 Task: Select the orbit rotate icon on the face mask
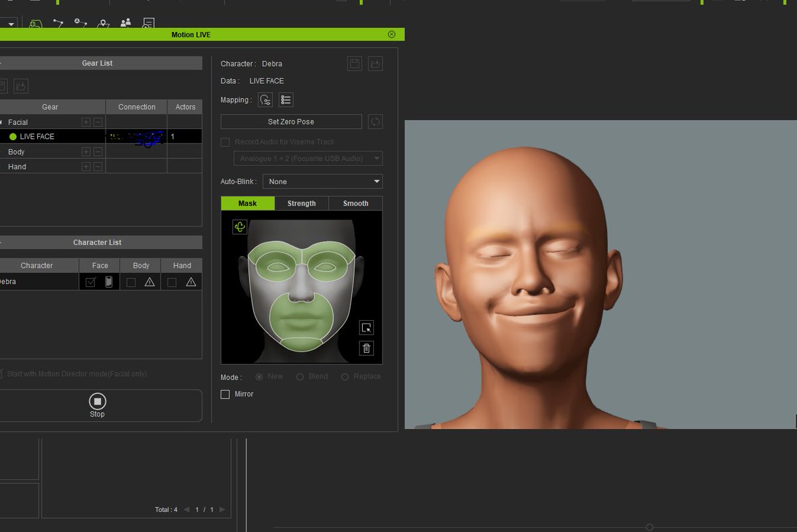pos(239,226)
